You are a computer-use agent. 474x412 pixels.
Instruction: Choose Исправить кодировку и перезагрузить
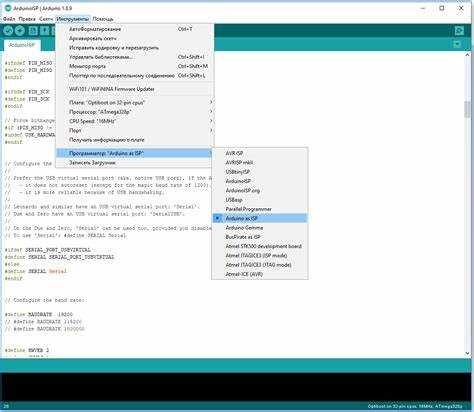pyautogui.click(x=134, y=48)
